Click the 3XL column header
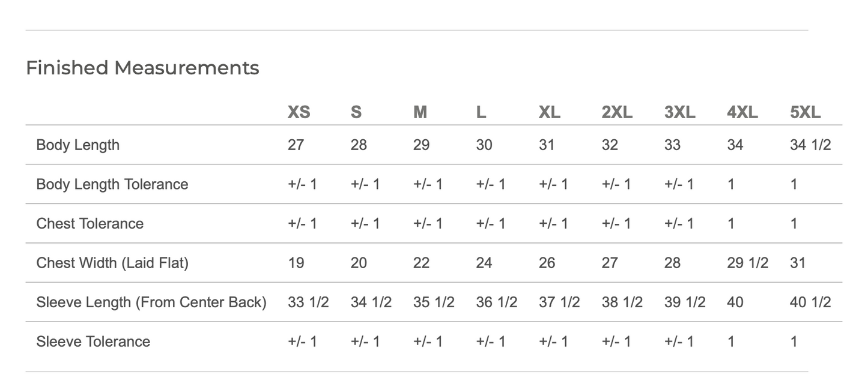 (680, 112)
